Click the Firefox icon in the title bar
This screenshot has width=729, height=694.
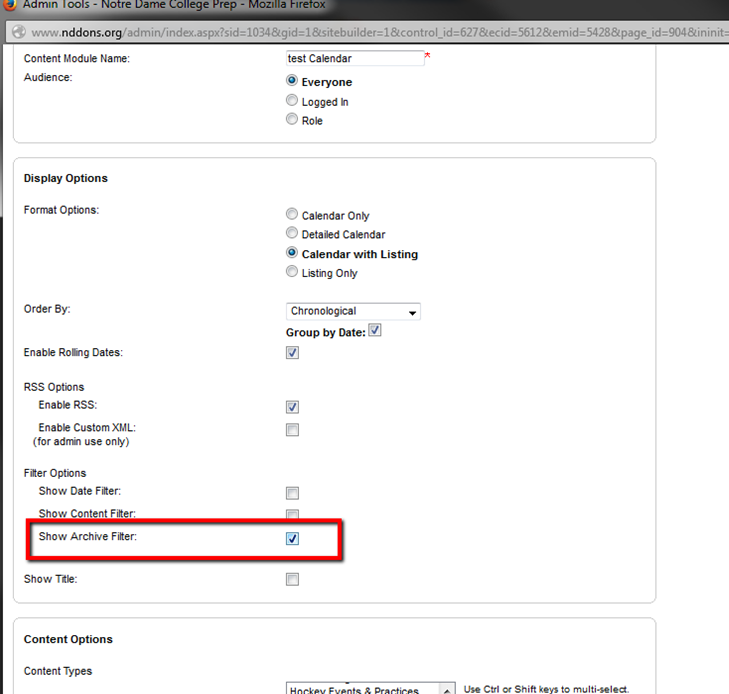tap(9, 4)
